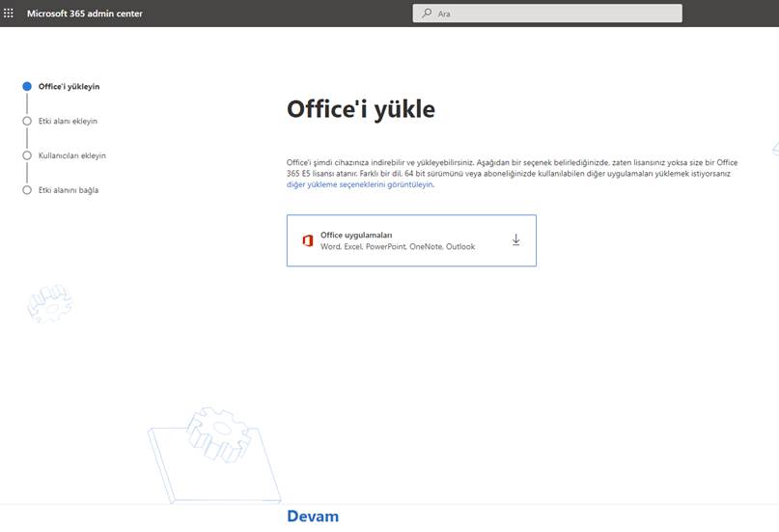Click the download arrow icon in Office card
The image size is (779, 532).
click(x=515, y=240)
